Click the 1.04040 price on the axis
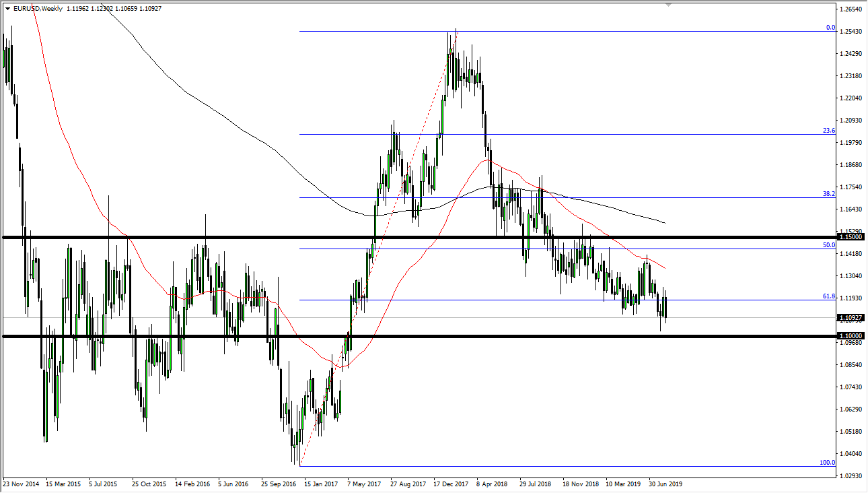This screenshot has height=493, width=868. (850, 454)
